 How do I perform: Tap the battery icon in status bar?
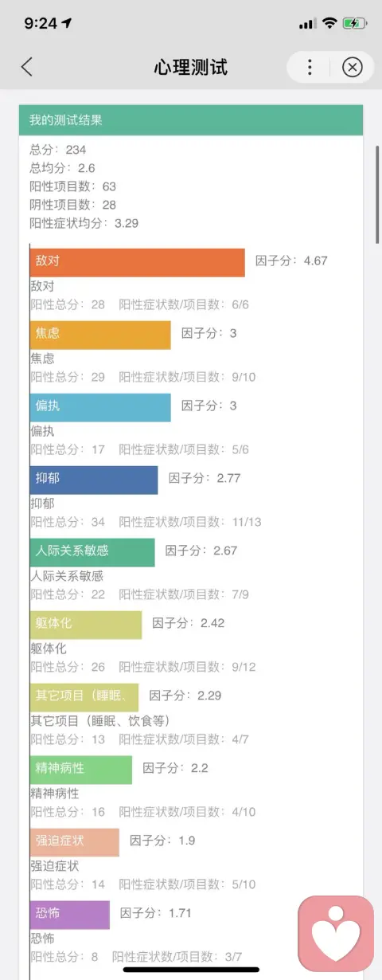coord(354,23)
